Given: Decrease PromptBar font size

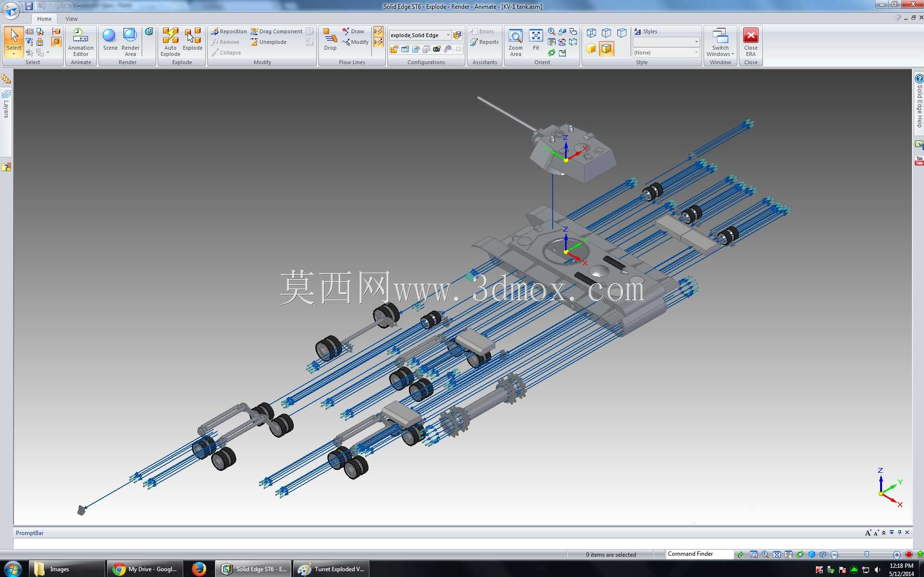Looking at the screenshot, I should [876, 533].
